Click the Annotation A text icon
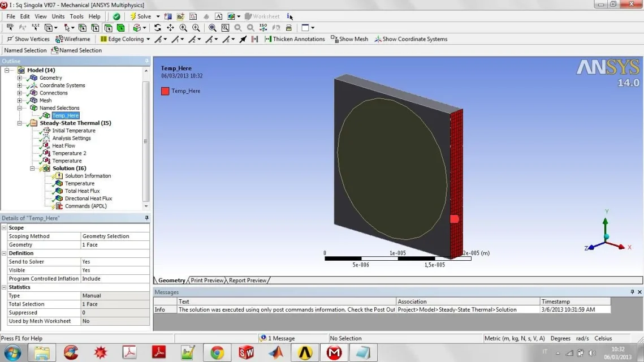 (x=218, y=16)
